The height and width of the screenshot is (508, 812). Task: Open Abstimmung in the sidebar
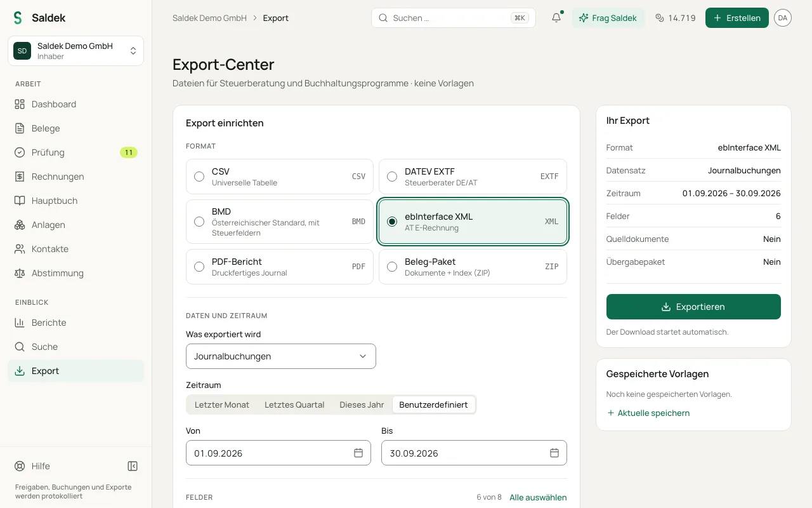point(76,273)
